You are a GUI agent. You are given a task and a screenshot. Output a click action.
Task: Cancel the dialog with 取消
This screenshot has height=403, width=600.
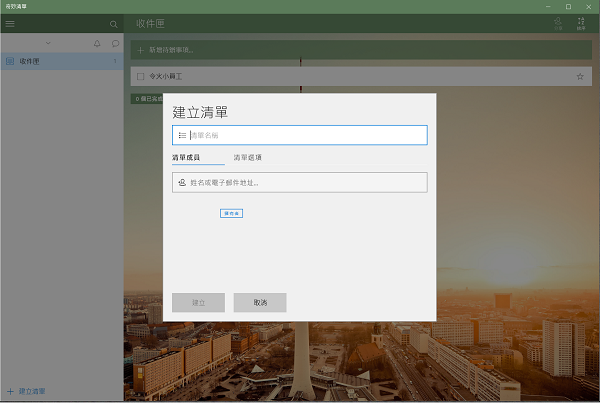[x=260, y=303]
